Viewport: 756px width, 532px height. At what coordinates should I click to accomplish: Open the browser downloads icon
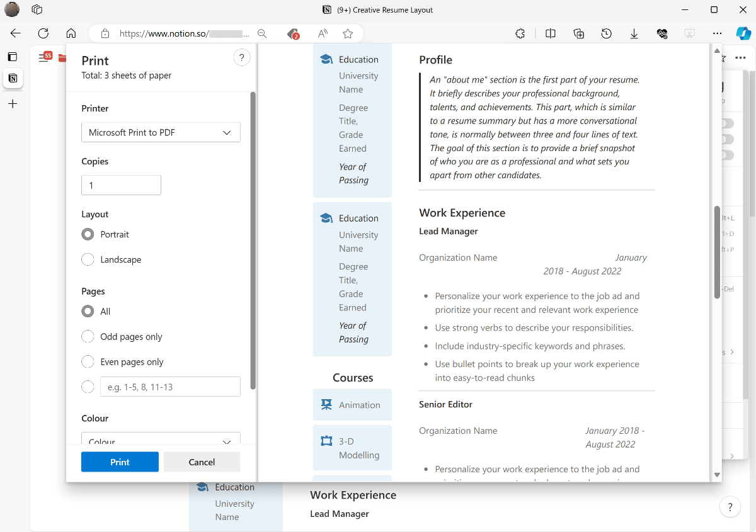click(x=634, y=33)
